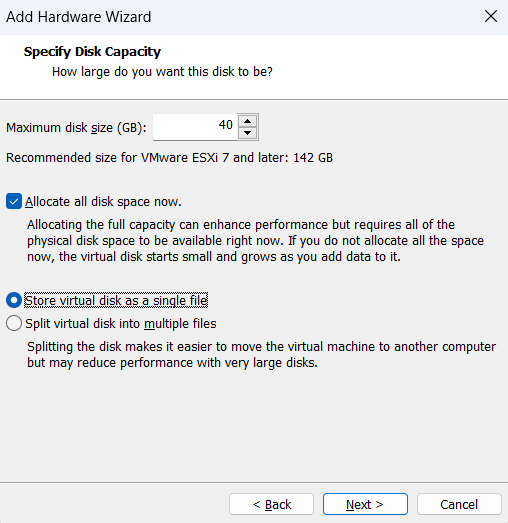The width and height of the screenshot is (508, 523).
Task: Click the 'How large do you want' subtitle
Action: pos(162,72)
